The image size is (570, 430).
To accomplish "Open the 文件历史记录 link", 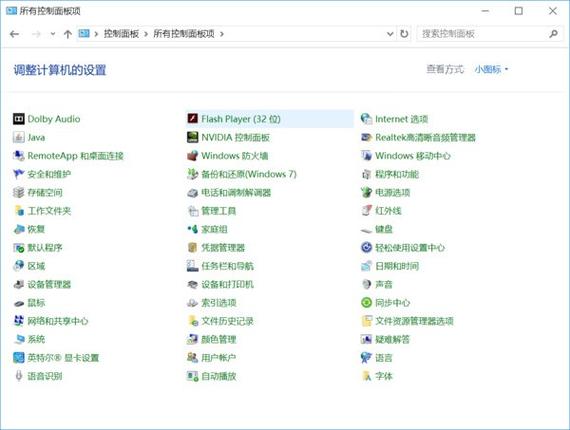I will [x=228, y=321].
